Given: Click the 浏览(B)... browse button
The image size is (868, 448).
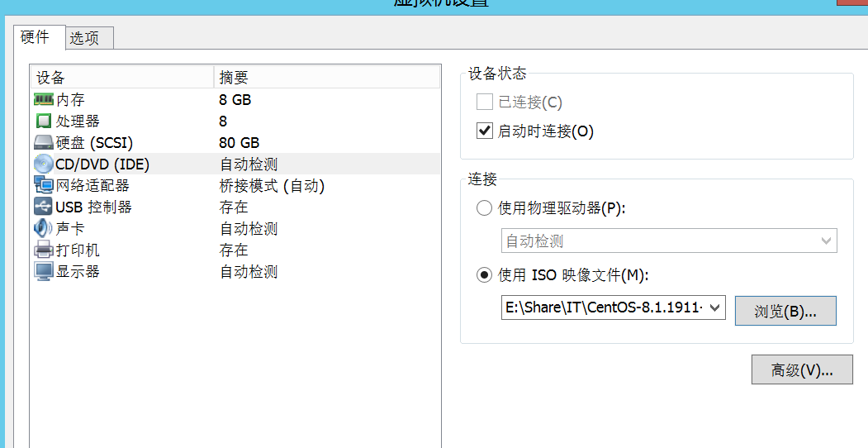Looking at the screenshot, I should click(785, 311).
